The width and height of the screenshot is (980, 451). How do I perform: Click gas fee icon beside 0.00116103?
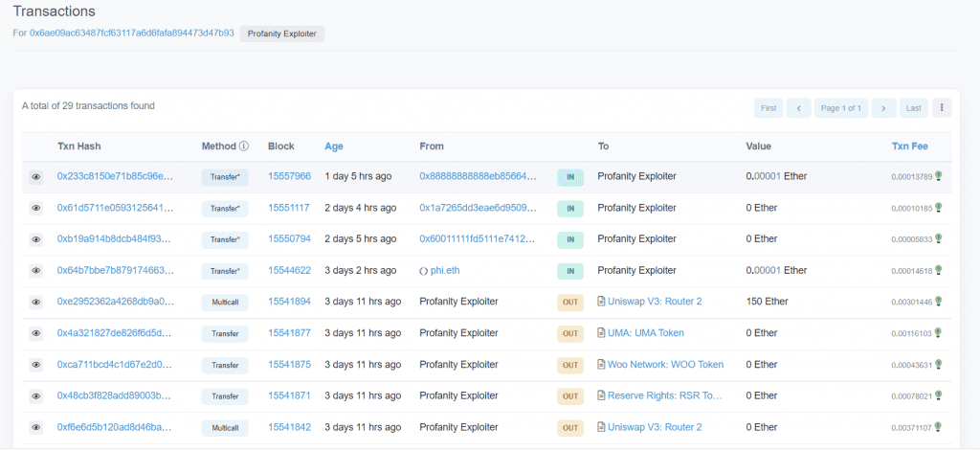click(x=938, y=333)
